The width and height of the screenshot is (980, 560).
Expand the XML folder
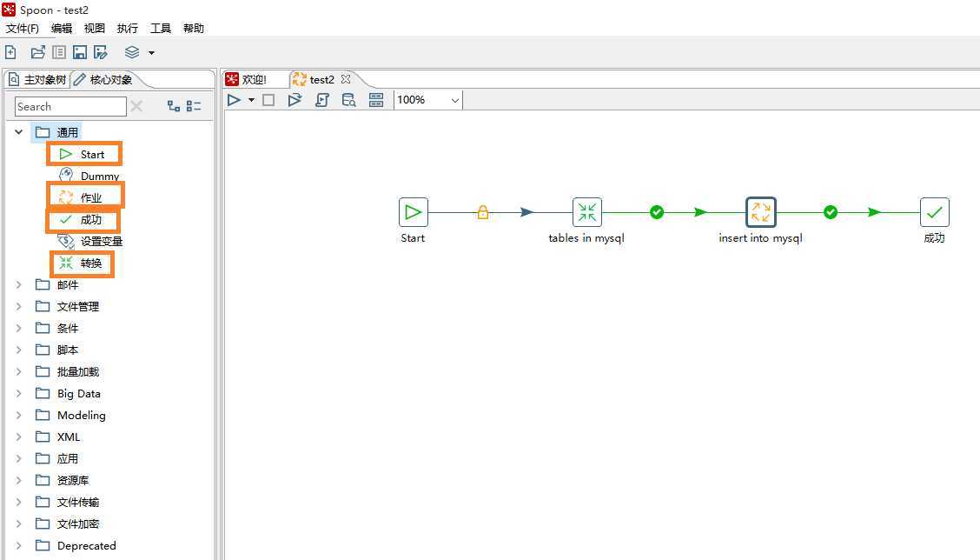19,437
